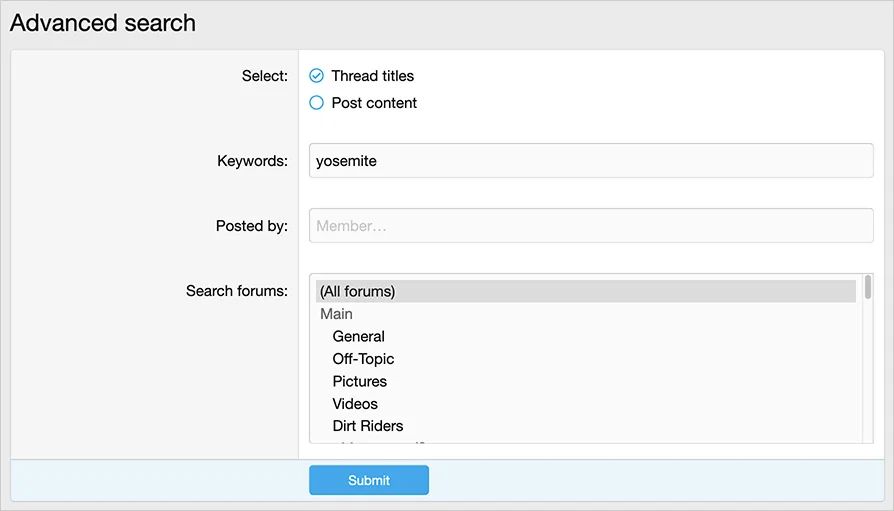Click the "Select:" row label
The width and height of the screenshot is (894, 511).
264,76
